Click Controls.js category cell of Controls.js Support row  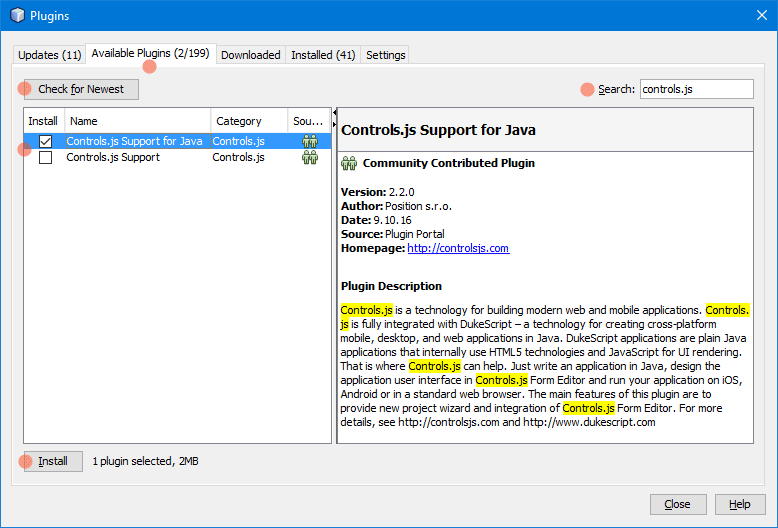pos(238,157)
